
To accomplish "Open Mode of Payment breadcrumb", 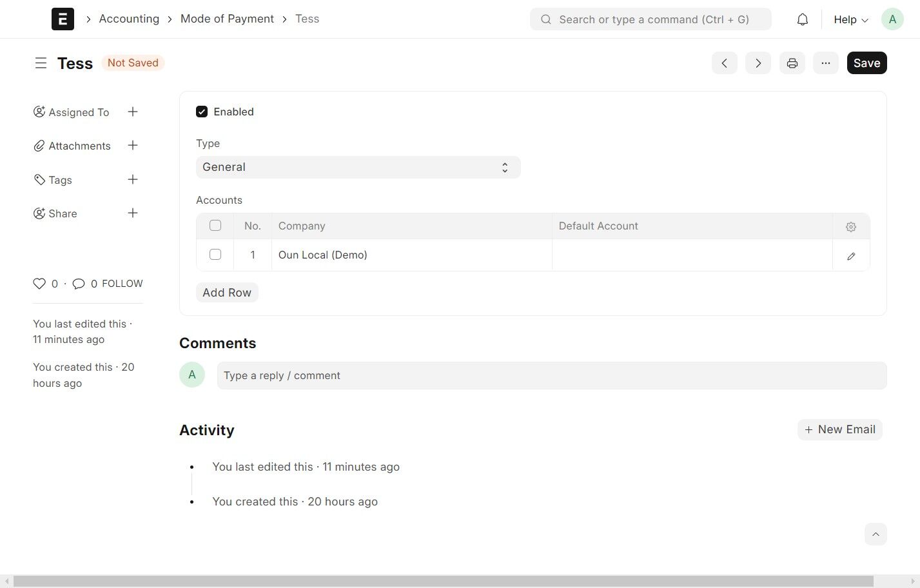I will 227,19.
